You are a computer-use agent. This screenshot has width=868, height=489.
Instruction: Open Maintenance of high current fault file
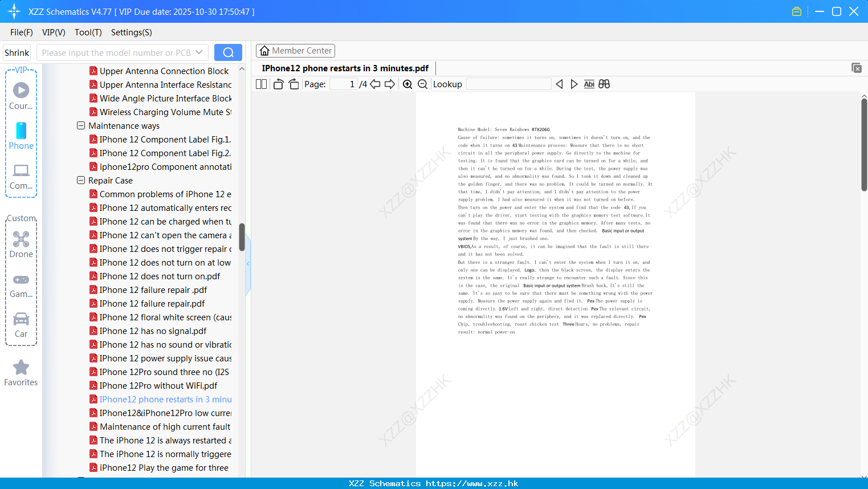click(x=160, y=426)
